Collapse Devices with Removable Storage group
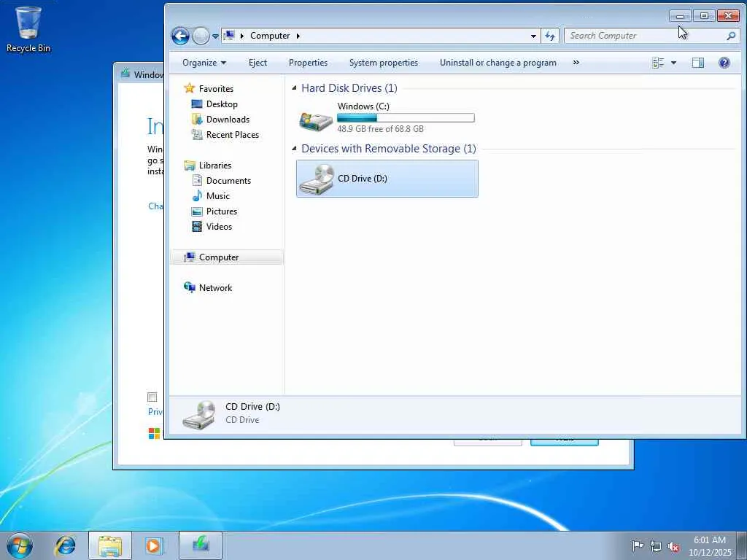The width and height of the screenshot is (747, 560). point(294,149)
